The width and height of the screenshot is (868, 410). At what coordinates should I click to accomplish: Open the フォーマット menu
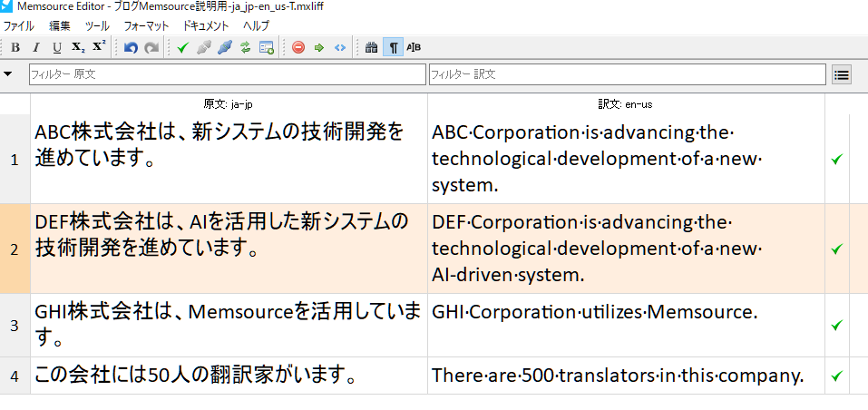click(146, 26)
